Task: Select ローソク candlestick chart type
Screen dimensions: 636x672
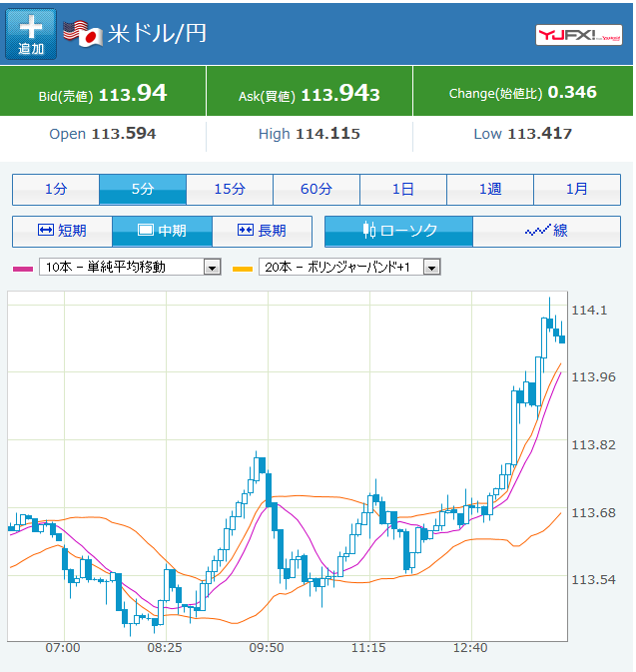Action: click(399, 232)
